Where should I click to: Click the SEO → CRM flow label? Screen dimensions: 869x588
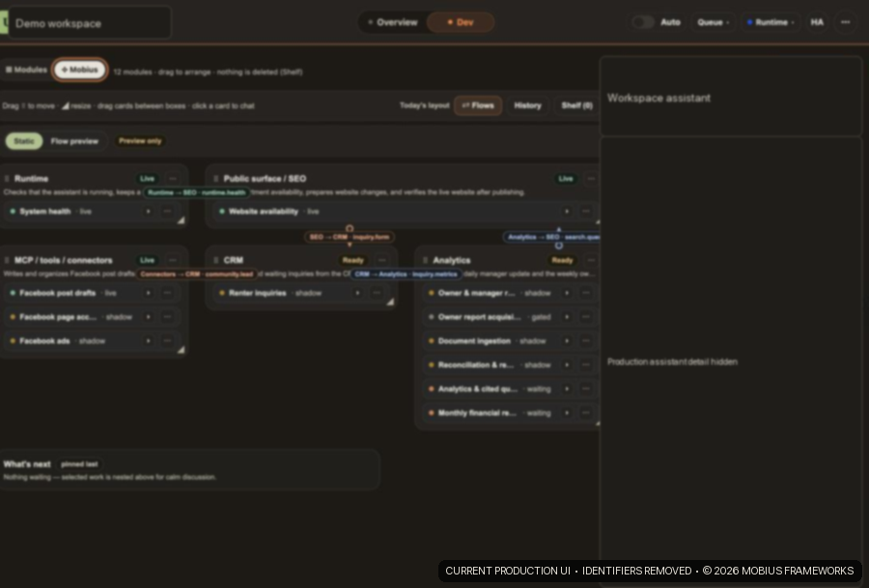coord(350,237)
